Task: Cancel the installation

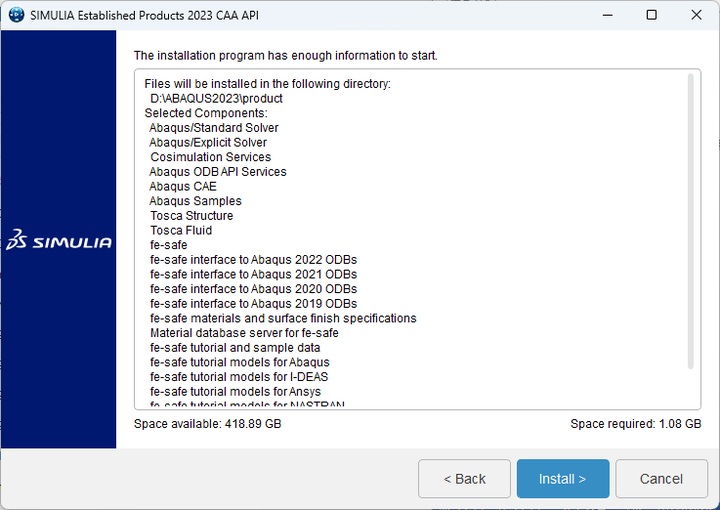Action: pyautogui.click(x=661, y=479)
